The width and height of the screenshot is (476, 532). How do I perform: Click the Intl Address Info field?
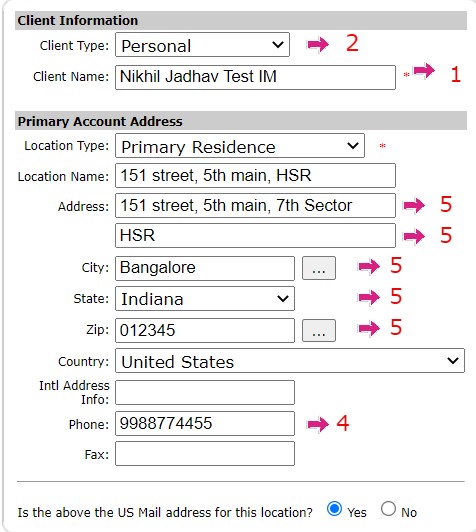205,393
